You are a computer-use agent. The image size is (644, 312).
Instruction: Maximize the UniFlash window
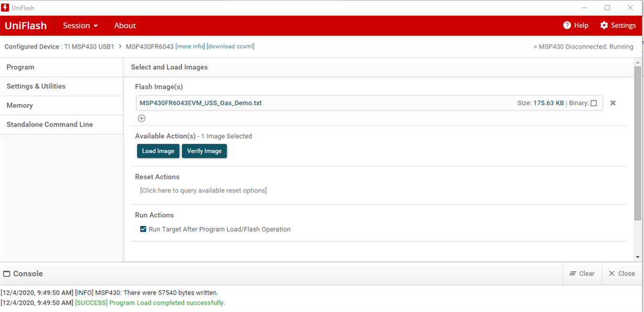point(607,8)
